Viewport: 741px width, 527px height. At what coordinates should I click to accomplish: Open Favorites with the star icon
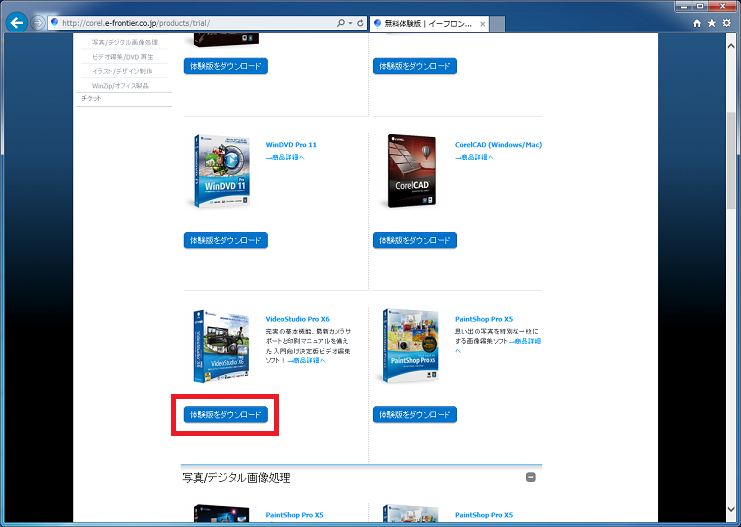(x=712, y=23)
